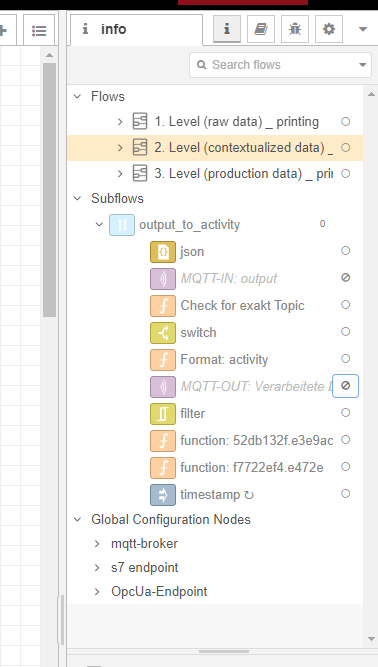Click the function: 52db132f.e3e9ac node icon
Image resolution: width=378 pixels, height=667 pixels.
click(x=163, y=441)
